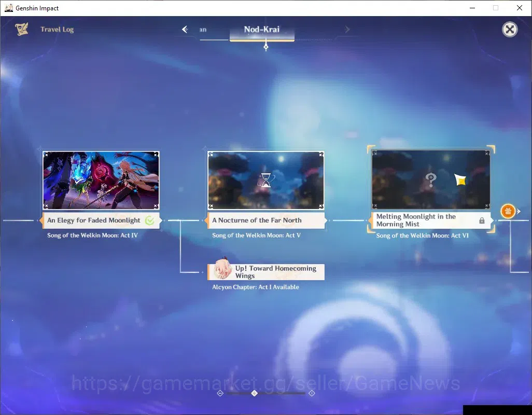The image size is (532, 415).
Task: Go to next region with right arrow
Action: 347,30
